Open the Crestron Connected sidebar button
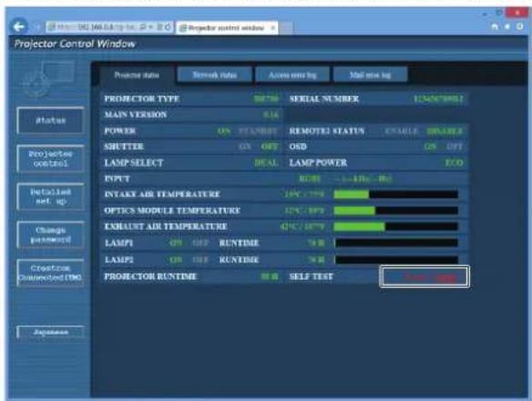The height and width of the screenshot is (401, 532). tap(50, 272)
